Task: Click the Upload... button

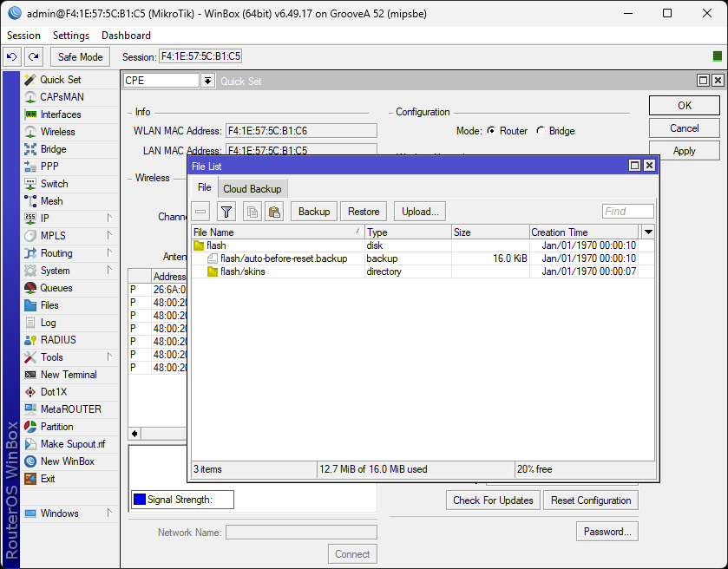Action: [x=420, y=212]
